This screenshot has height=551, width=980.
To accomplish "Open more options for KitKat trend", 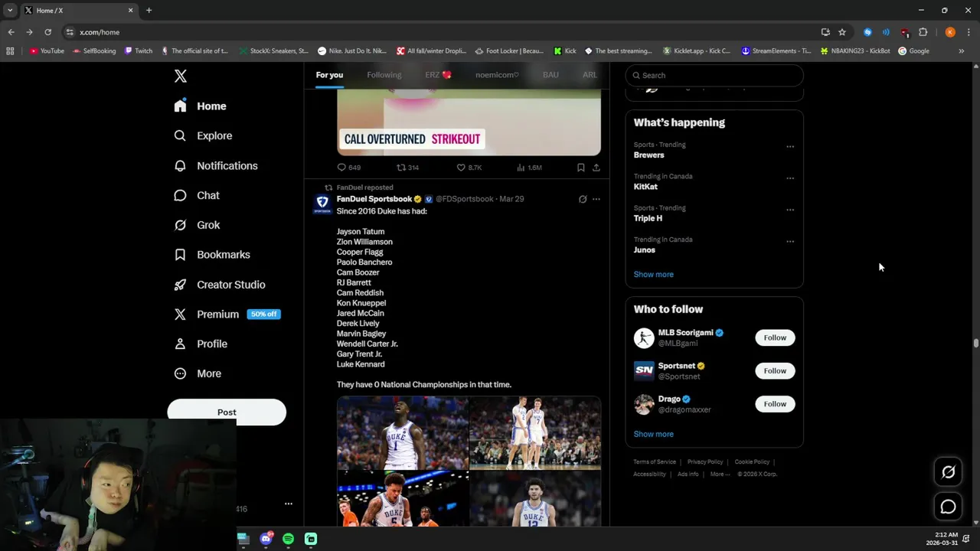I will click(790, 178).
